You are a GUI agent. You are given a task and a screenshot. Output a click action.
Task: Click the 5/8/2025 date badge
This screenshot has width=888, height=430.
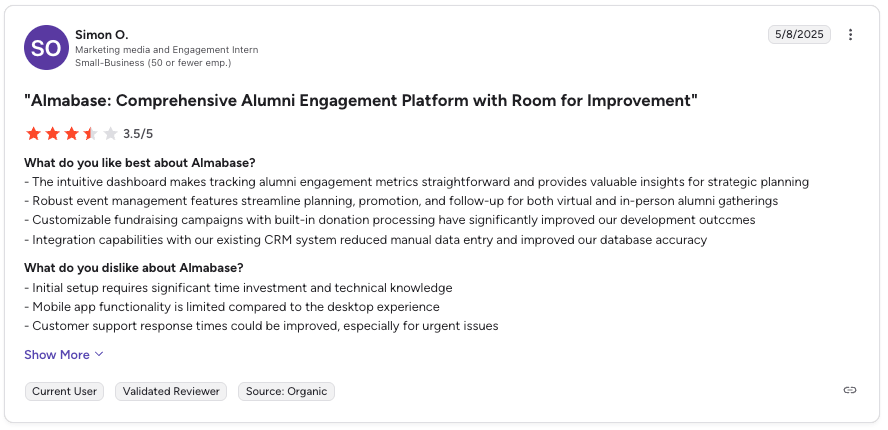pyautogui.click(x=799, y=35)
